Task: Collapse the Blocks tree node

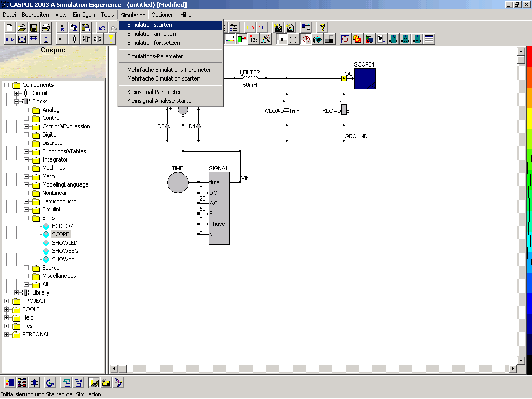Action: click(16, 101)
